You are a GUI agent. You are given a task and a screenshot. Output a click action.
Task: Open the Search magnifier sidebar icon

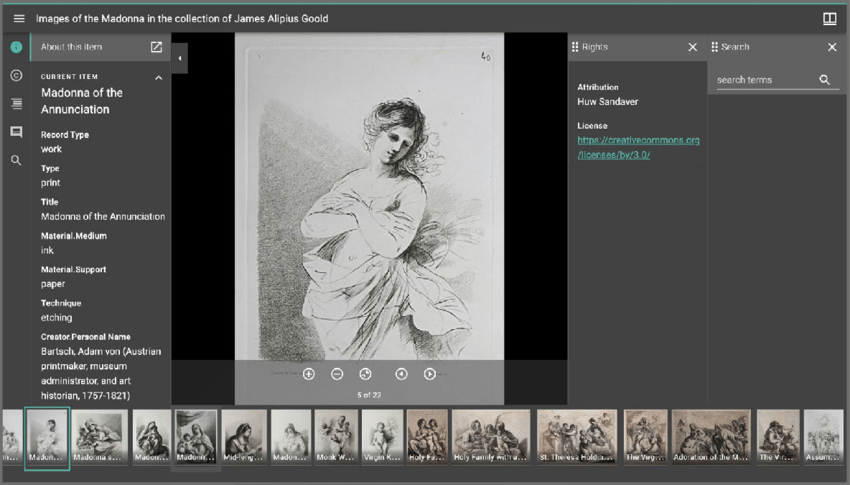coord(16,160)
